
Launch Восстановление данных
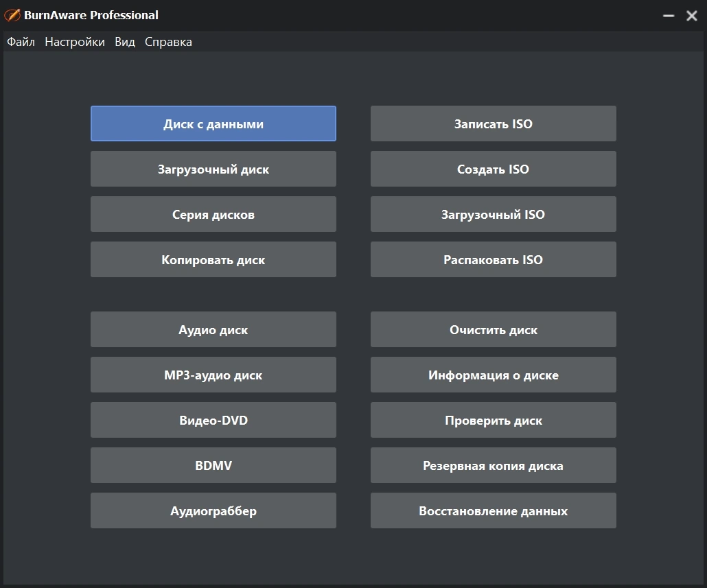click(x=494, y=510)
